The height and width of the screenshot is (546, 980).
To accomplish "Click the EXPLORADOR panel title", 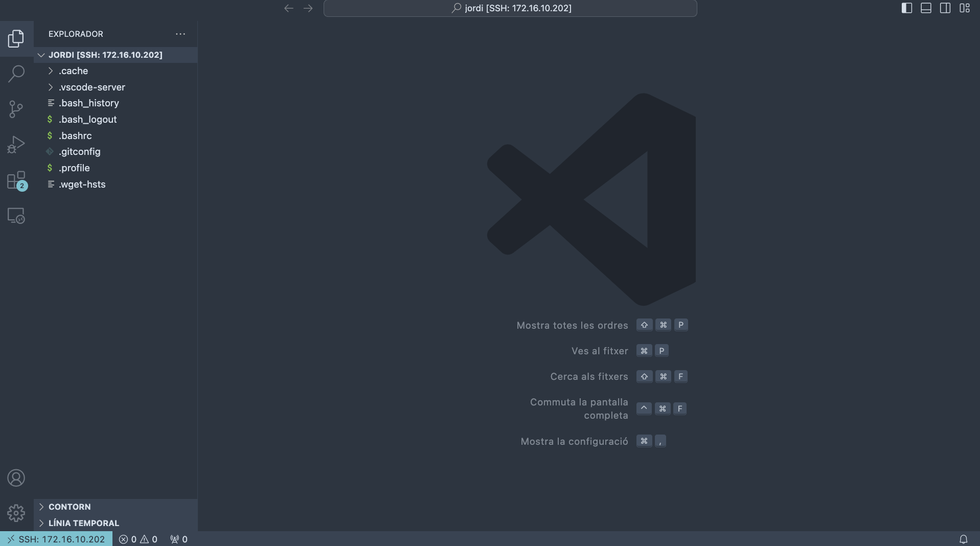I will 76,34.
